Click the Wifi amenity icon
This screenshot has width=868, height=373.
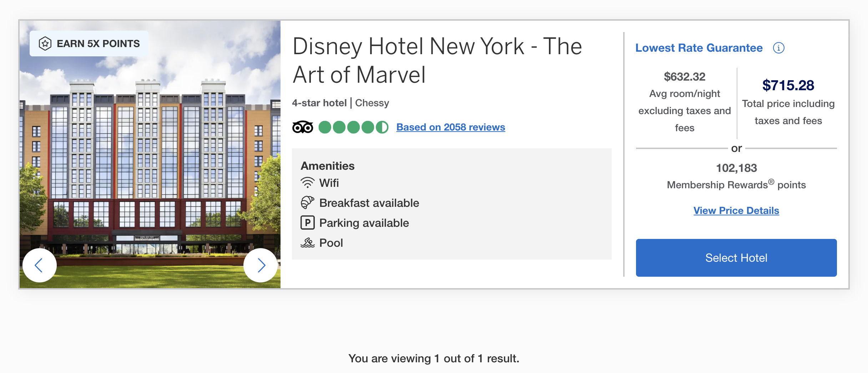307,183
